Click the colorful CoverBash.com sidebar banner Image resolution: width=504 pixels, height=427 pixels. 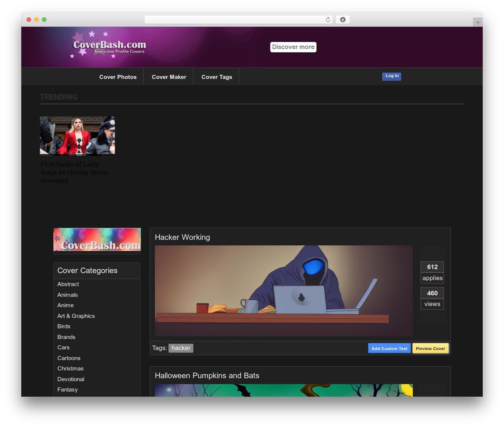click(x=97, y=239)
